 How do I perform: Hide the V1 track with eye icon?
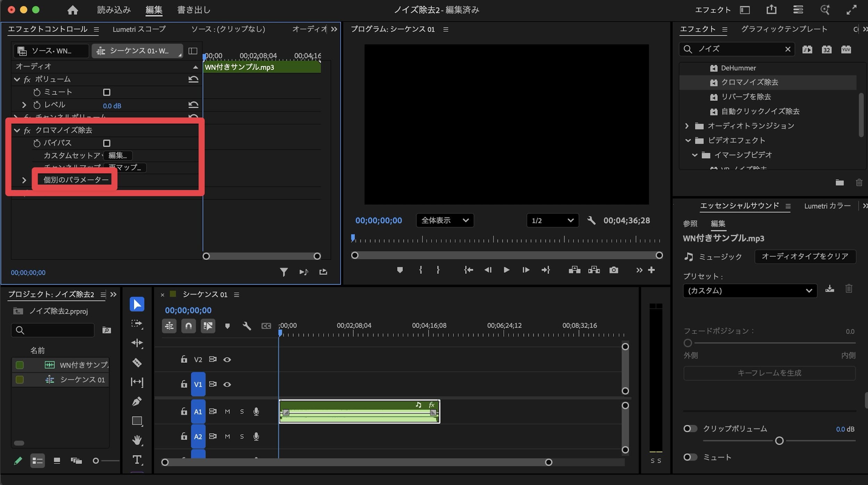click(227, 384)
